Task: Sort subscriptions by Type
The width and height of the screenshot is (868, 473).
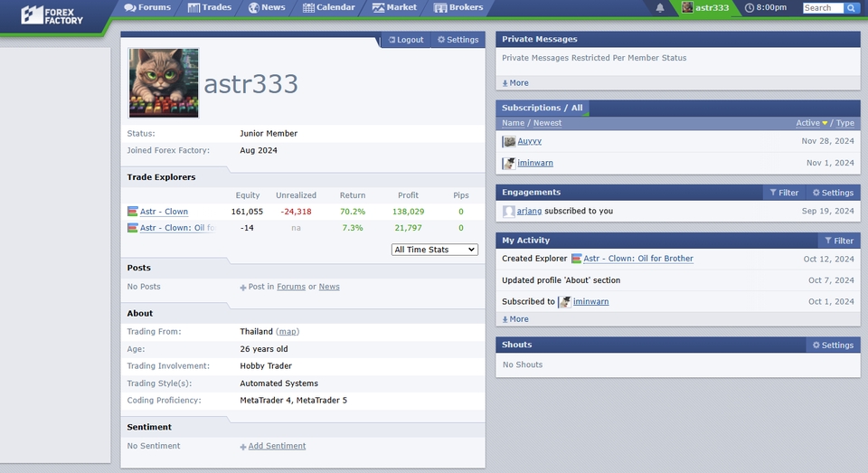Action: point(845,123)
